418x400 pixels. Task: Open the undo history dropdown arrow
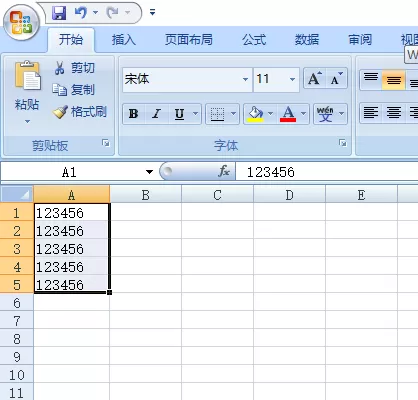click(95, 13)
